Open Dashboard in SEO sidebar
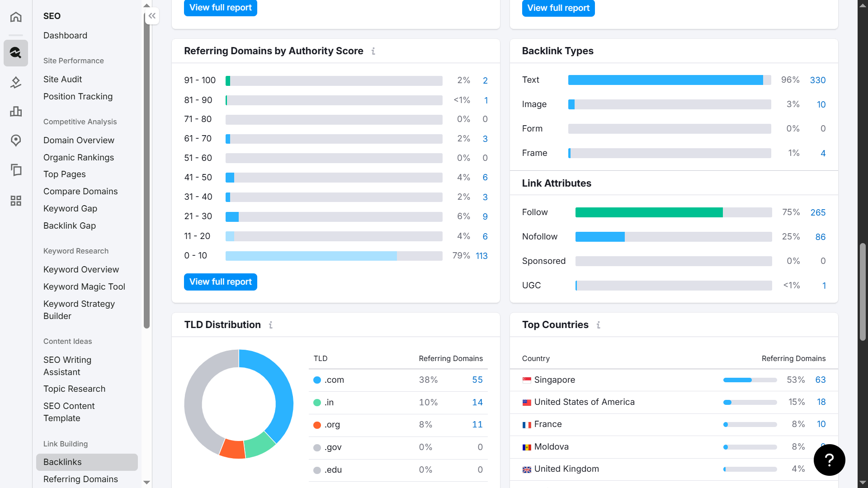 (x=66, y=35)
